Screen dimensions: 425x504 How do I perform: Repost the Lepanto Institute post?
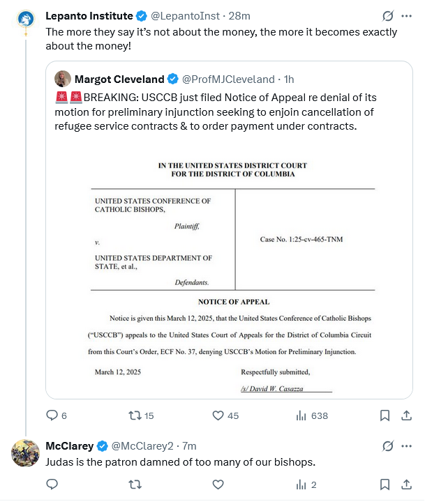click(135, 415)
